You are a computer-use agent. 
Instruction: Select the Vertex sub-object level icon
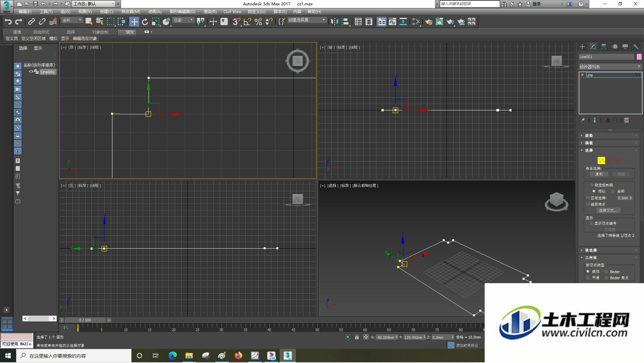pos(601,160)
